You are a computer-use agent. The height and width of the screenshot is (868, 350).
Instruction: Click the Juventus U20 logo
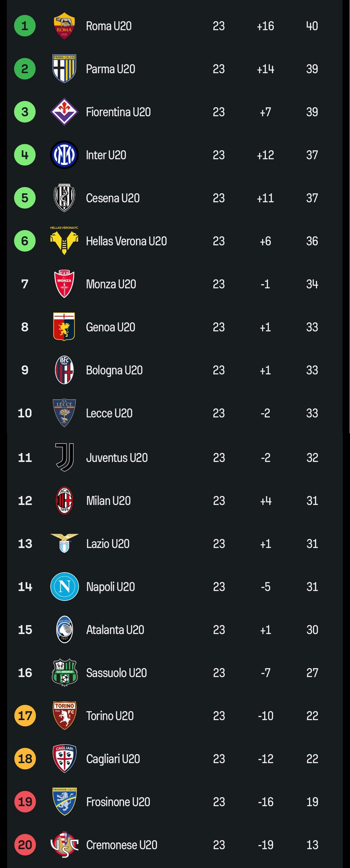coord(64,457)
